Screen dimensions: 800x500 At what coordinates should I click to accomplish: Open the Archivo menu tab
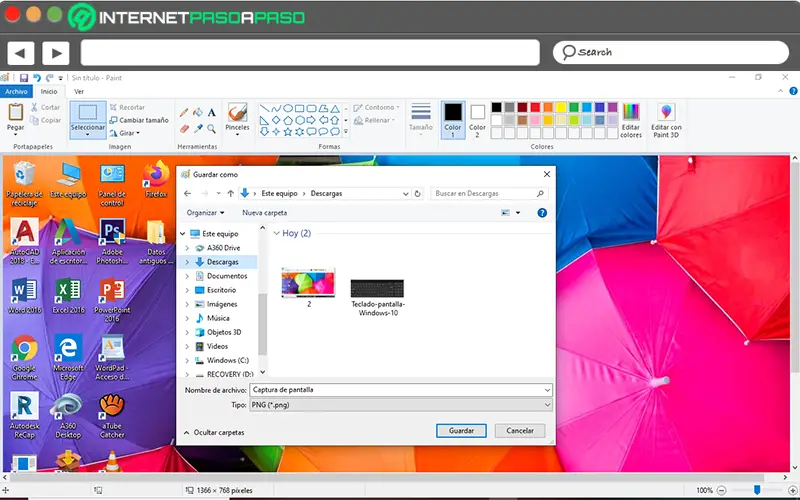pos(16,92)
